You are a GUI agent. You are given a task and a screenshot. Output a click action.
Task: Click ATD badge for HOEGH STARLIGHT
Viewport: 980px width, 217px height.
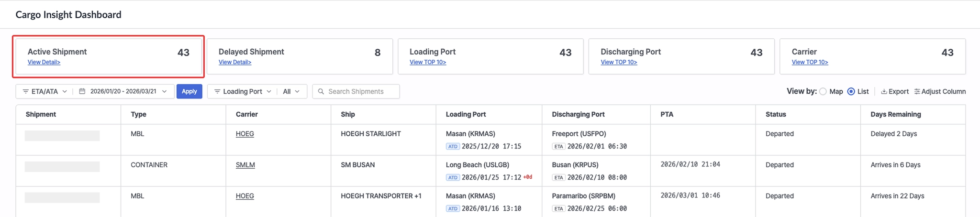[453, 146]
